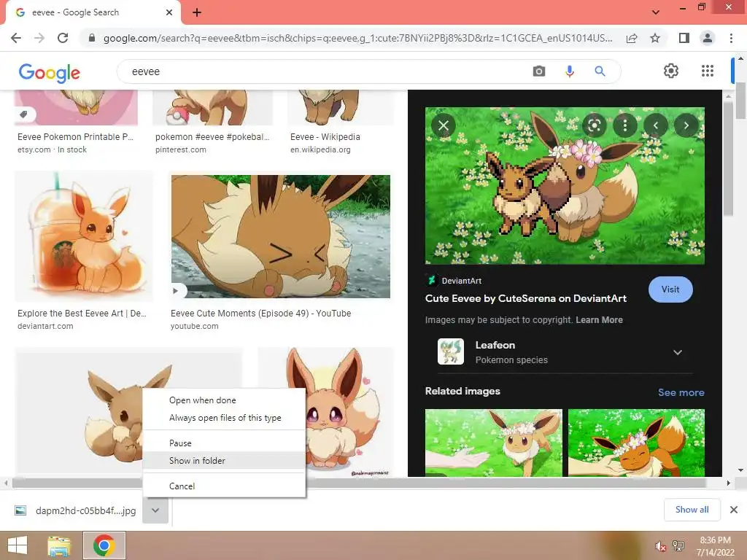The width and height of the screenshot is (747, 560).
Task: Select Open when done
Action: click(x=224, y=400)
